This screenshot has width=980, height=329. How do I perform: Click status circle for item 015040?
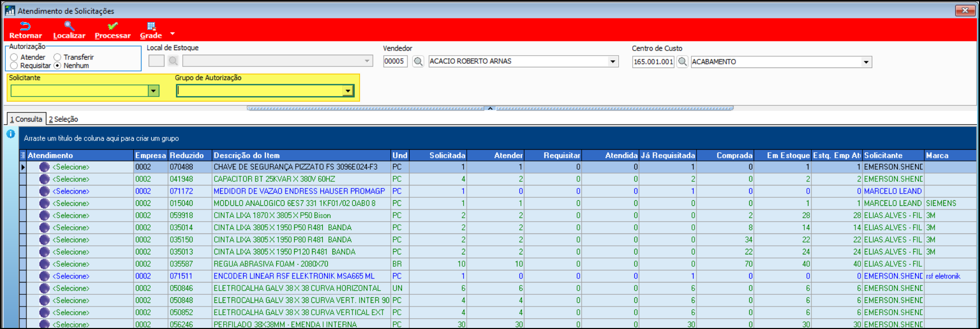tap(44, 203)
